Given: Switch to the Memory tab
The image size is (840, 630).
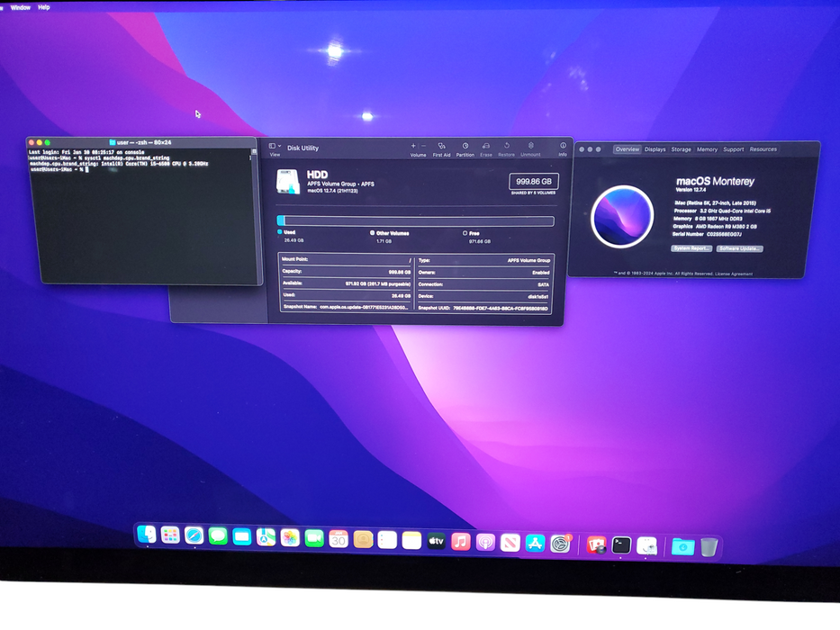Looking at the screenshot, I should [x=707, y=149].
